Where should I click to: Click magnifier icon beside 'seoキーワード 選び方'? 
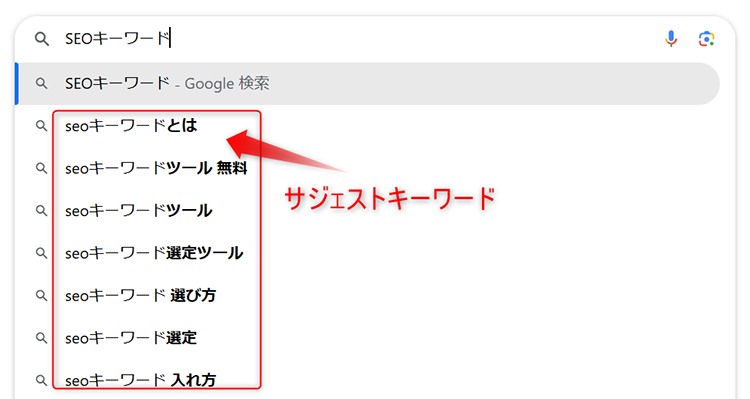tap(42, 295)
